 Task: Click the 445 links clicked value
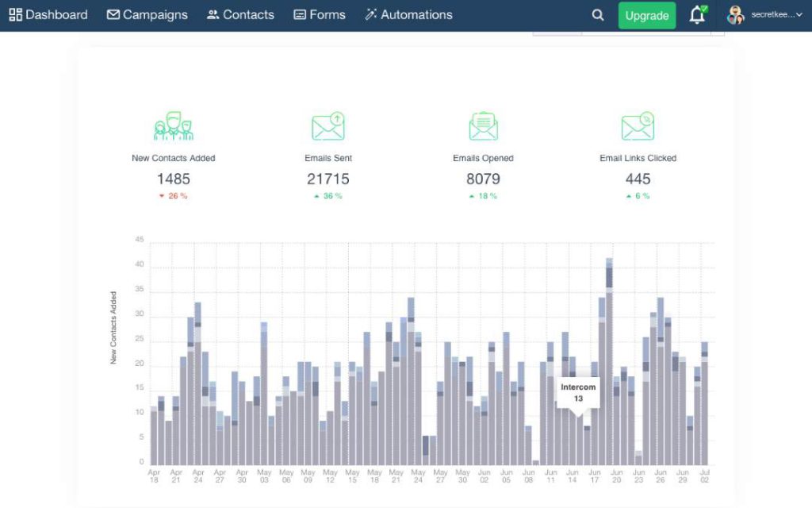click(x=638, y=179)
